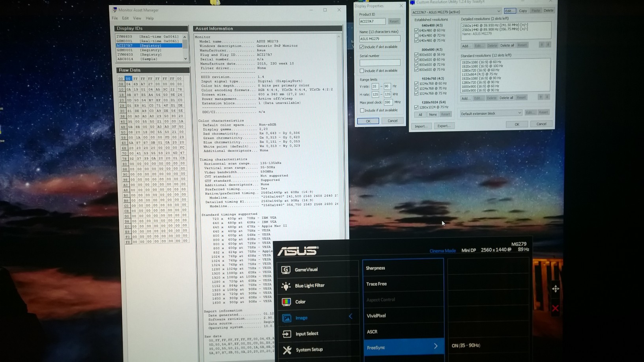Click the Blue Light Filter bulb icon

[x=286, y=286]
